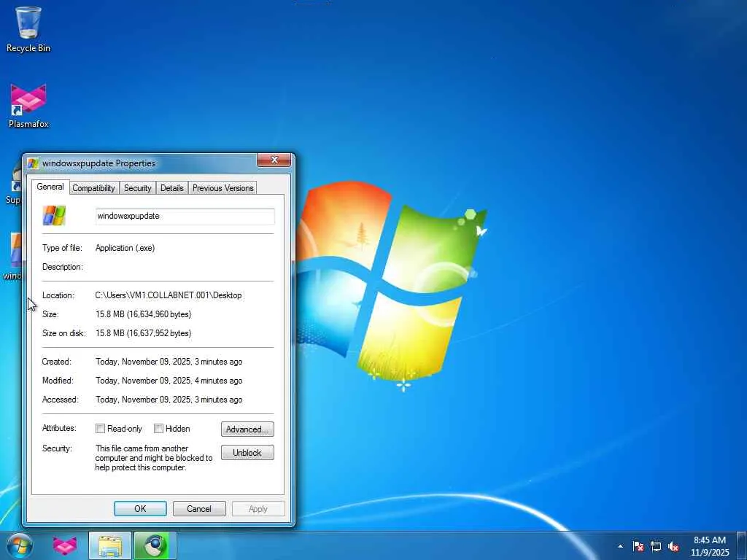Viewport: 747px width, 560px height.
Task: Click the windowsxpupdate file icon in Properties
Action: pos(54,216)
